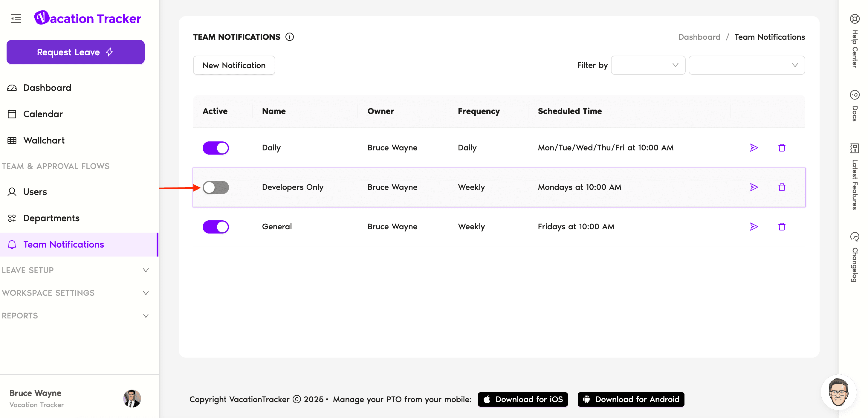The height and width of the screenshot is (418, 868).
Task: Disable the Daily notification toggle
Action: pos(216,148)
